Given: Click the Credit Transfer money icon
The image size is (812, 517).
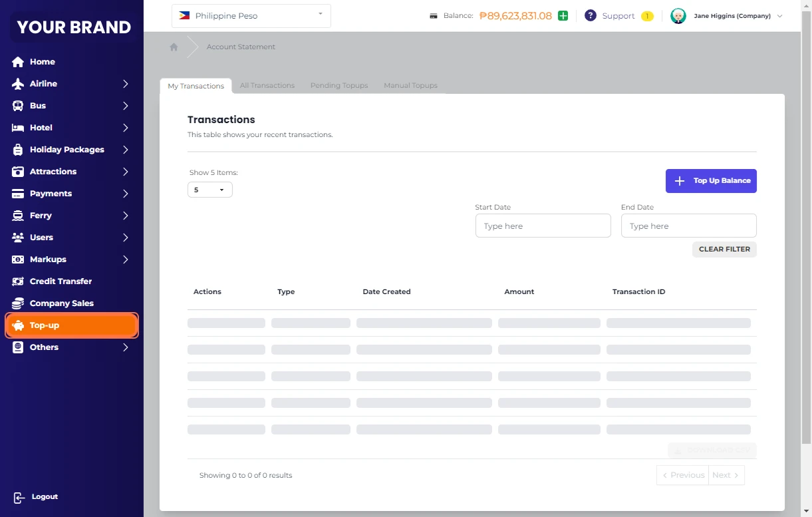Looking at the screenshot, I should [18, 281].
